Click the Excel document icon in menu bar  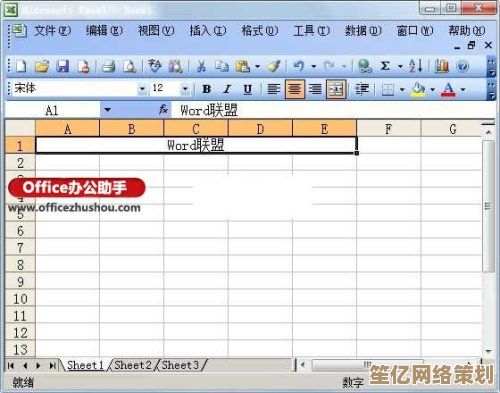tap(19, 31)
